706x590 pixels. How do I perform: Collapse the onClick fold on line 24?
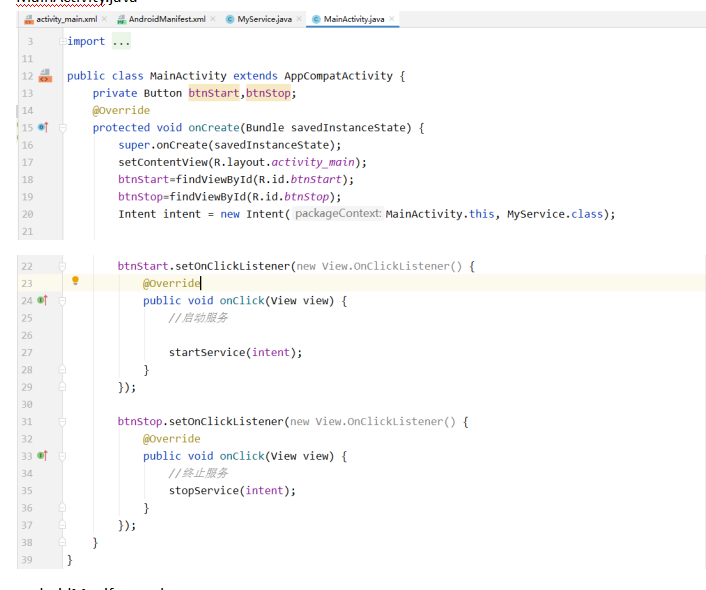pos(63,301)
